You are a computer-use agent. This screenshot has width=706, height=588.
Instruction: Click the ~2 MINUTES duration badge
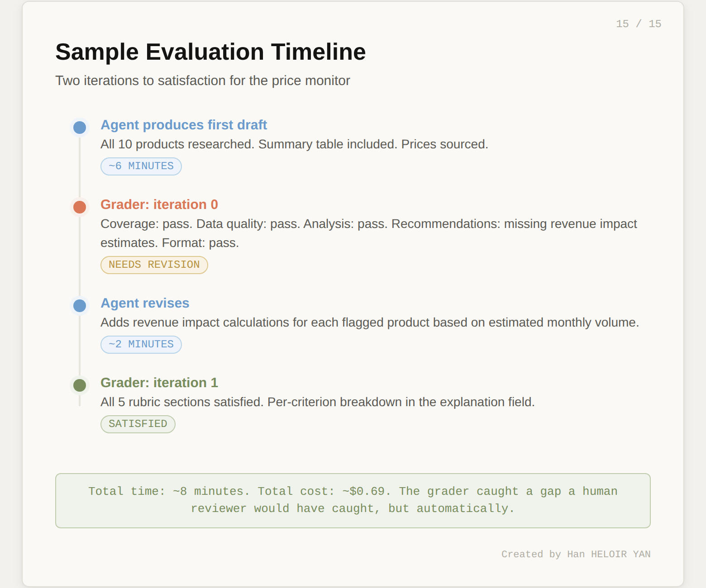point(141,344)
